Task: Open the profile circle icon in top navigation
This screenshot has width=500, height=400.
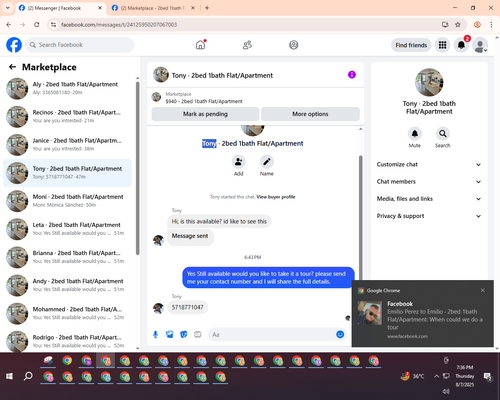Action: [x=294, y=45]
